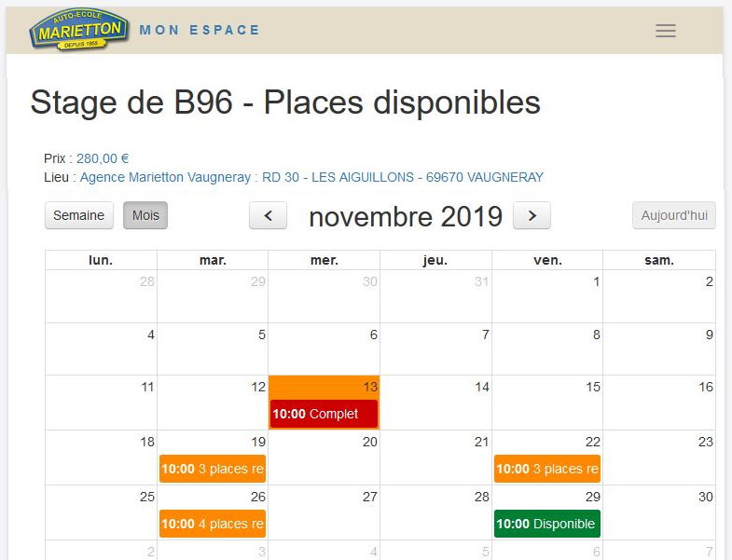Screen dimensions: 732x560
Task: Open Agence Marietton Vaugneray address link
Action: click(311, 177)
